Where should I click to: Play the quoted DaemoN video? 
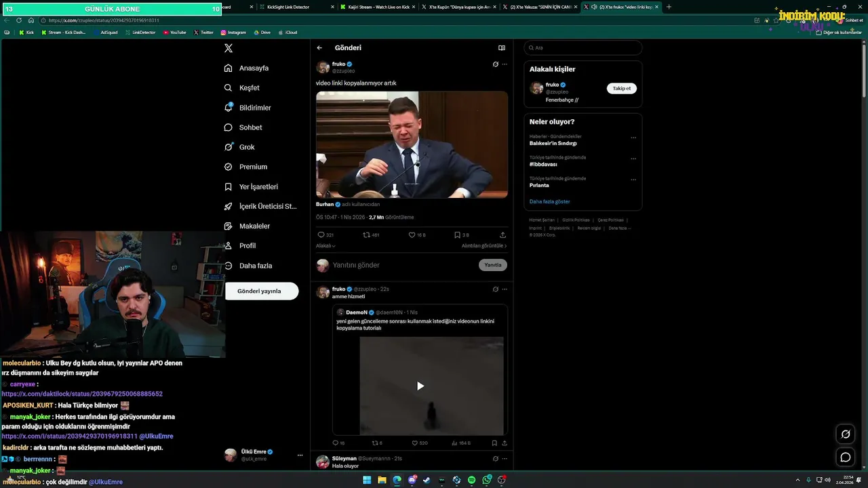pos(420,386)
